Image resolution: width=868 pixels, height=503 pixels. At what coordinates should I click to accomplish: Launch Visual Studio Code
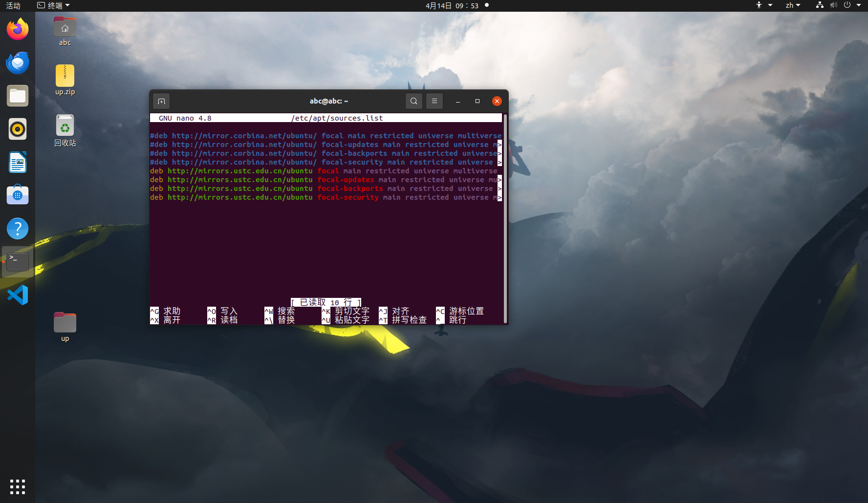click(x=17, y=295)
